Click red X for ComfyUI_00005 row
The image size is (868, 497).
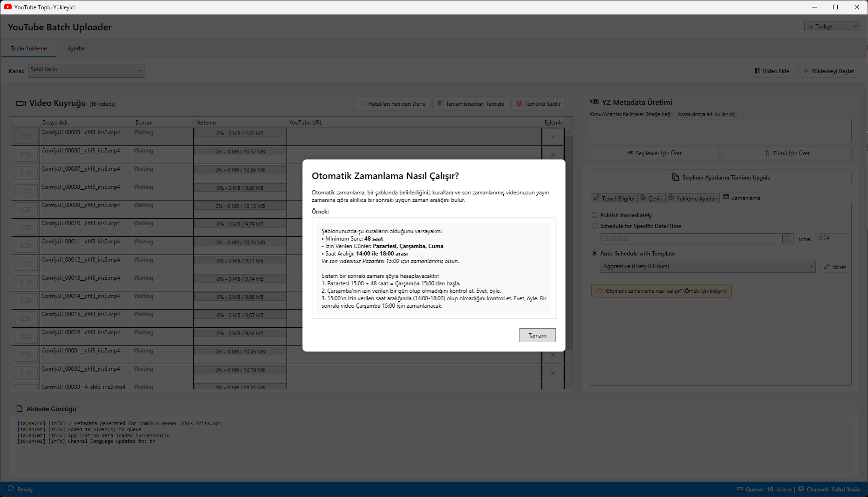553,137
